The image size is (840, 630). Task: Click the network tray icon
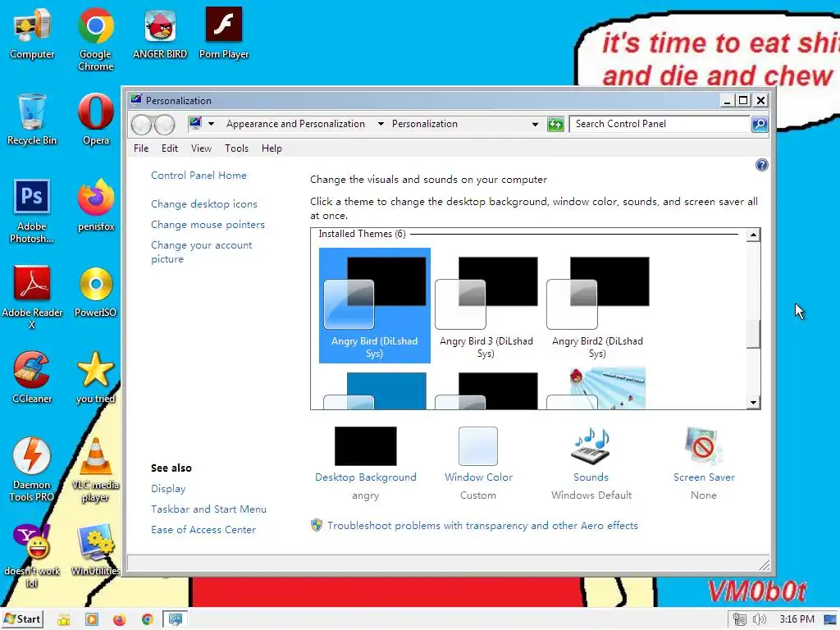[739, 620]
